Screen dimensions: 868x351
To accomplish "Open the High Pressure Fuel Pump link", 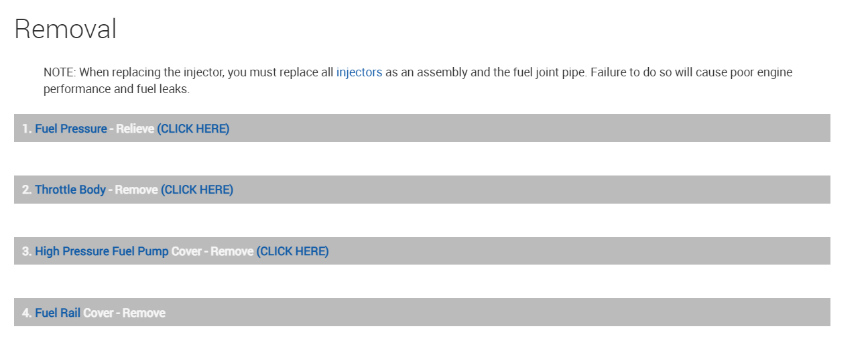I will 101,251.
